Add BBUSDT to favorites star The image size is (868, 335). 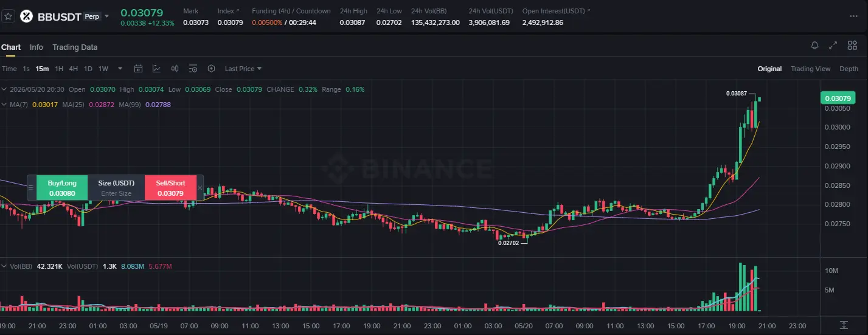click(8, 16)
